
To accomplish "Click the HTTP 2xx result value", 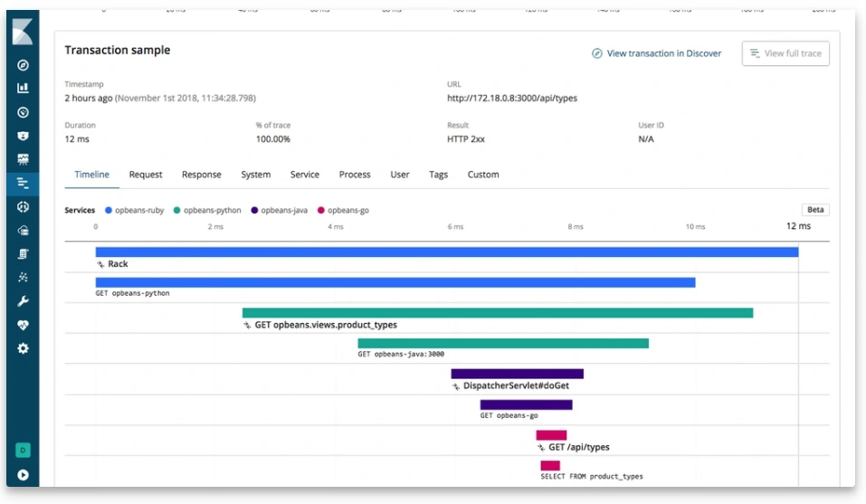I will pos(466,139).
